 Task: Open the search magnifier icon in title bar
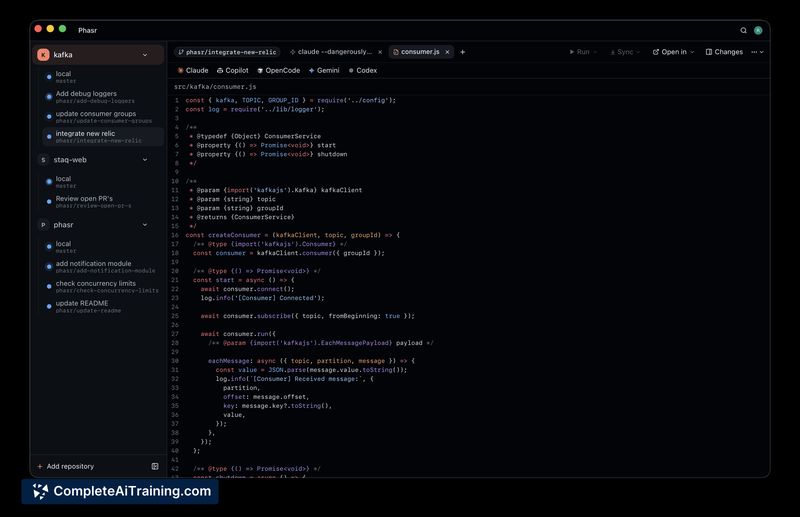[x=743, y=31]
